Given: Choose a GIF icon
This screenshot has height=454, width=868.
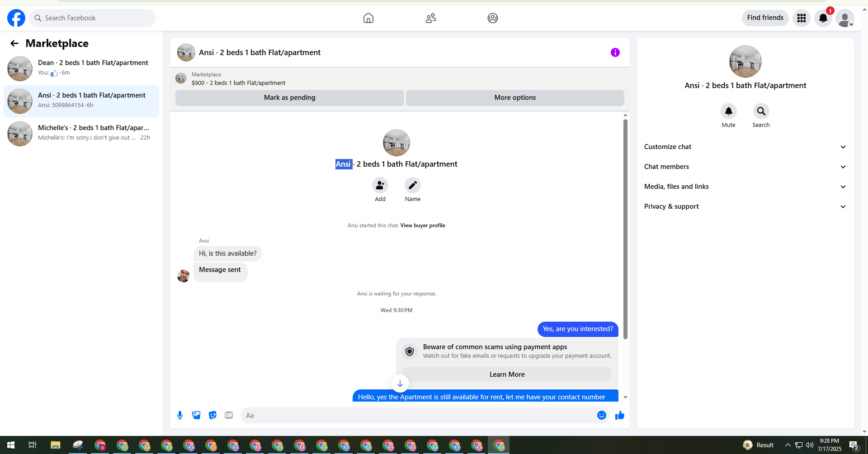Looking at the screenshot, I should pos(229,415).
